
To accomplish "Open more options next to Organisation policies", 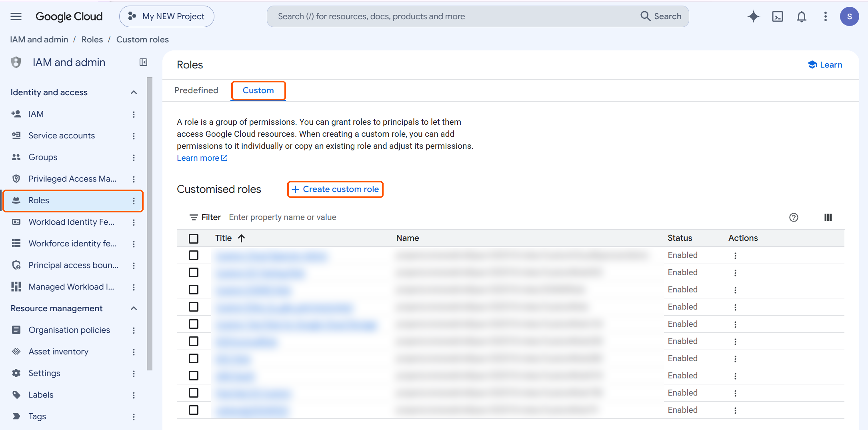I will click(134, 330).
